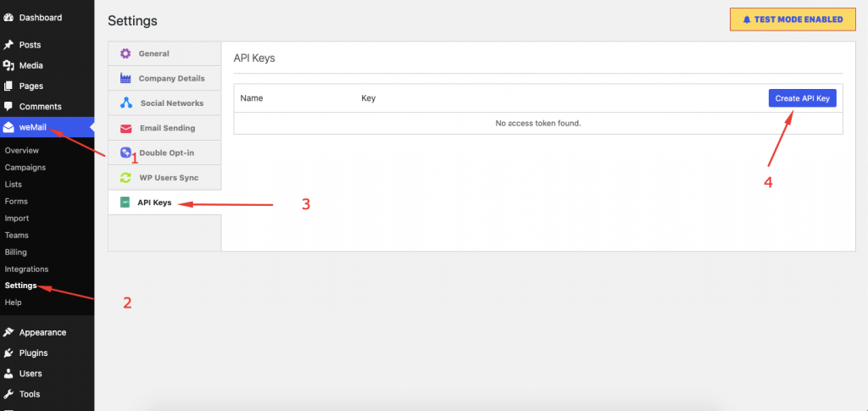Open the Tools menu label
This screenshot has height=411, width=868.
point(30,394)
